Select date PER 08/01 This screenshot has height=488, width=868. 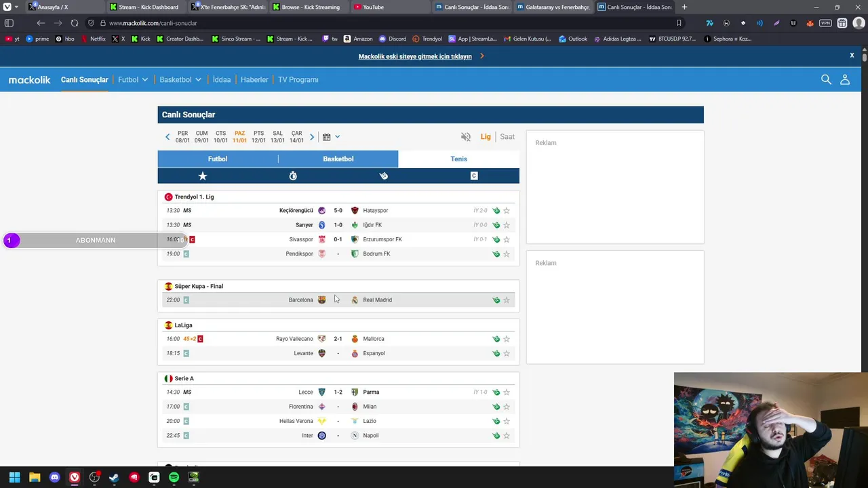(182, 137)
